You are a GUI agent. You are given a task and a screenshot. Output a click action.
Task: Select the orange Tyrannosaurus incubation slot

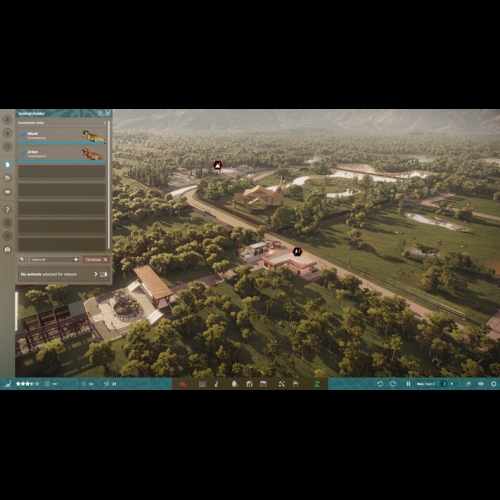pyautogui.click(x=62, y=154)
